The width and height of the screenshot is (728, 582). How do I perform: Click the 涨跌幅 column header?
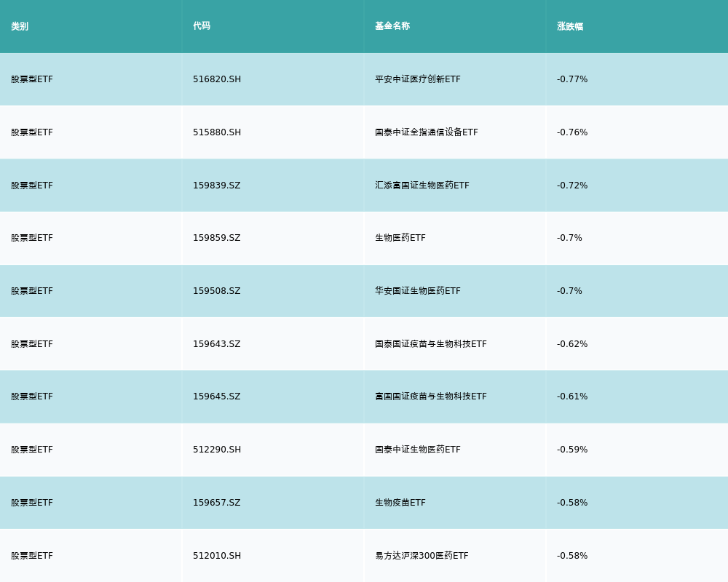pos(570,26)
